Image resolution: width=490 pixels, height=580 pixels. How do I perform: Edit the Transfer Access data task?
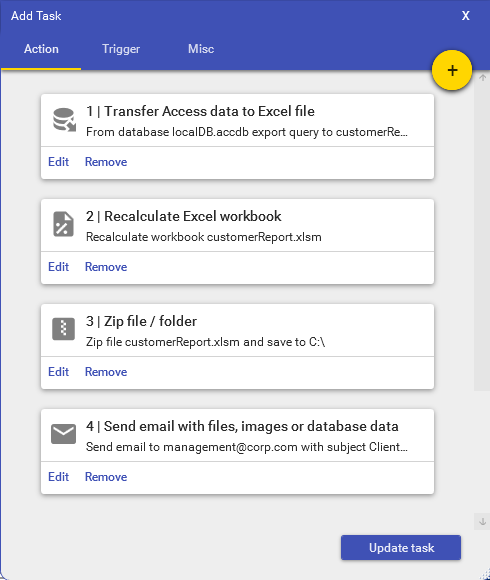pyautogui.click(x=58, y=162)
